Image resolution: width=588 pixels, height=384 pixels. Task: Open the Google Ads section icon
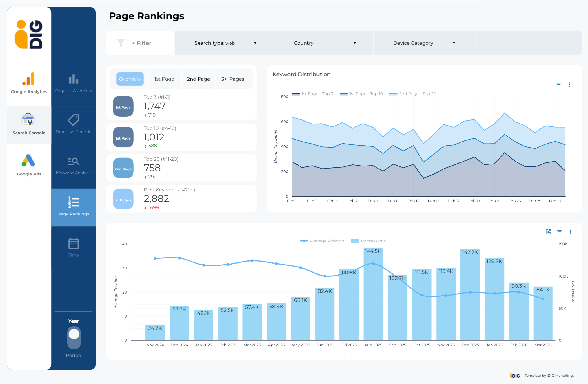(x=28, y=161)
